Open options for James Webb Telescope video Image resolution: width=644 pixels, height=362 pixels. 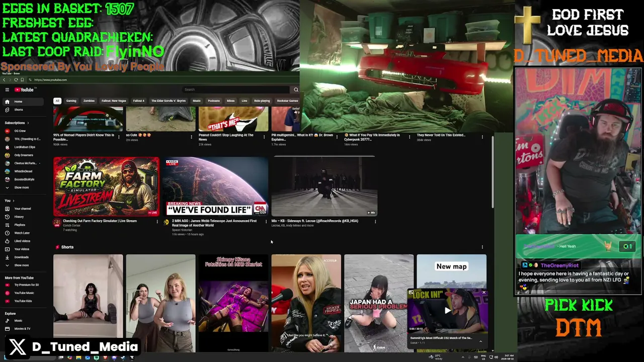pyautogui.click(x=266, y=221)
